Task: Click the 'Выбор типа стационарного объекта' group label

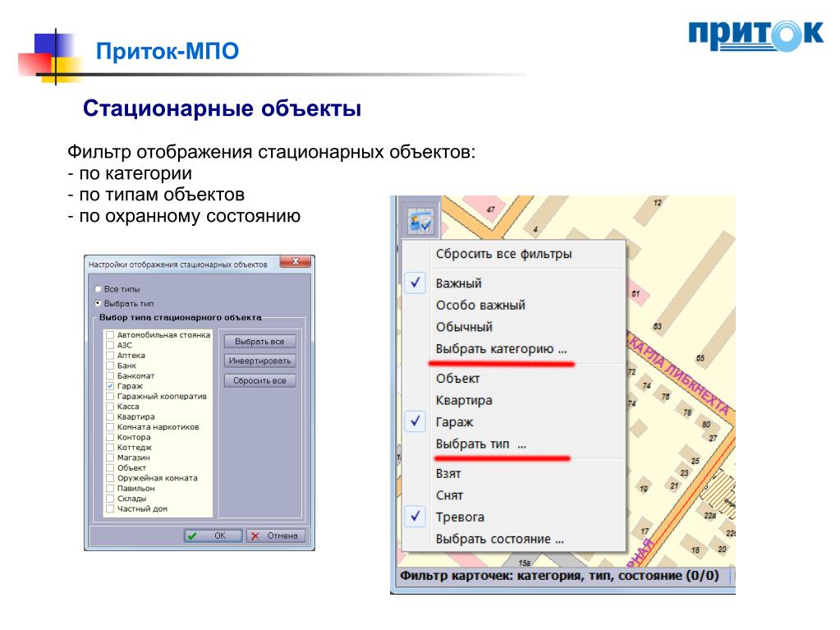Action: 181,318
